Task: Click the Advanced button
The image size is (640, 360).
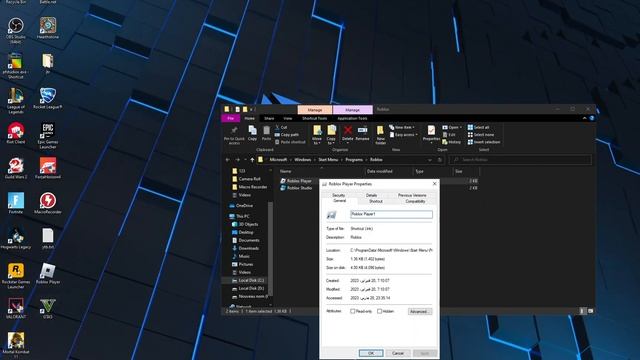Action: 420,311
